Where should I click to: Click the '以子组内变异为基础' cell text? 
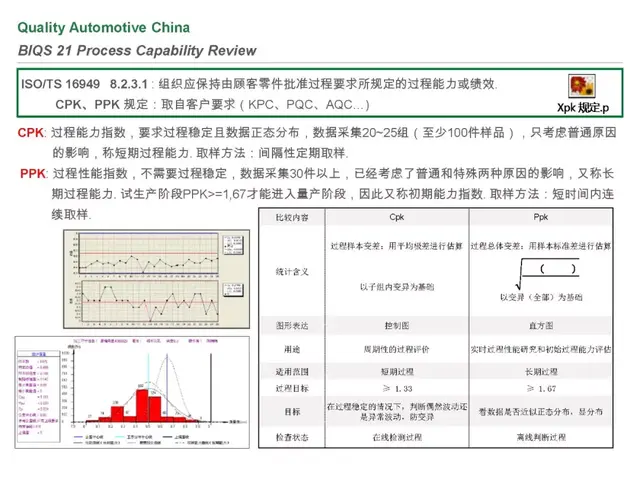tap(397, 287)
